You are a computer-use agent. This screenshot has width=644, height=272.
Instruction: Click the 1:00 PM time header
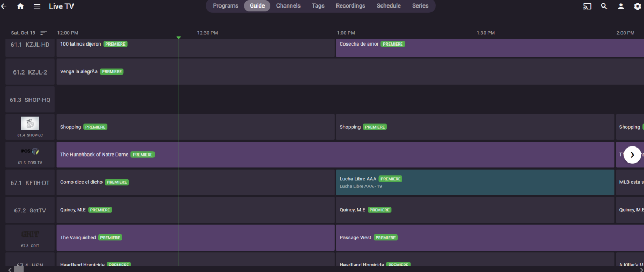pyautogui.click(x=346, y=33)
